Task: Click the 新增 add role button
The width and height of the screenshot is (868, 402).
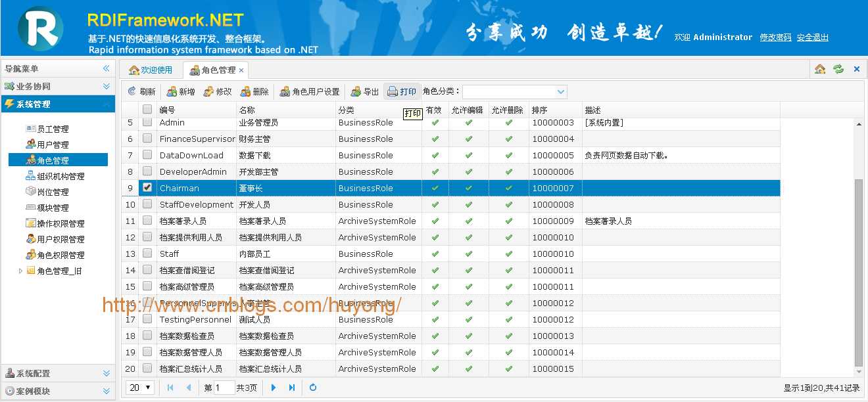Action: tap(180, 92)
